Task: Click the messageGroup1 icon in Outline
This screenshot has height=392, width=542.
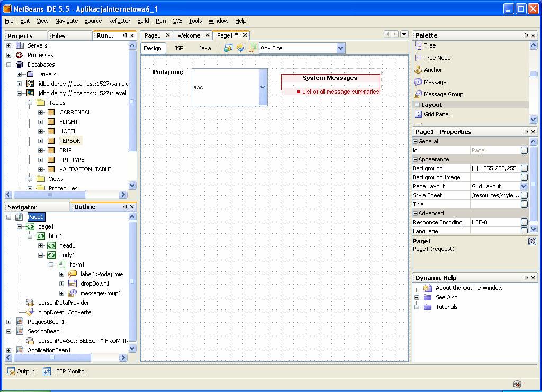Action: pos(72,293)
